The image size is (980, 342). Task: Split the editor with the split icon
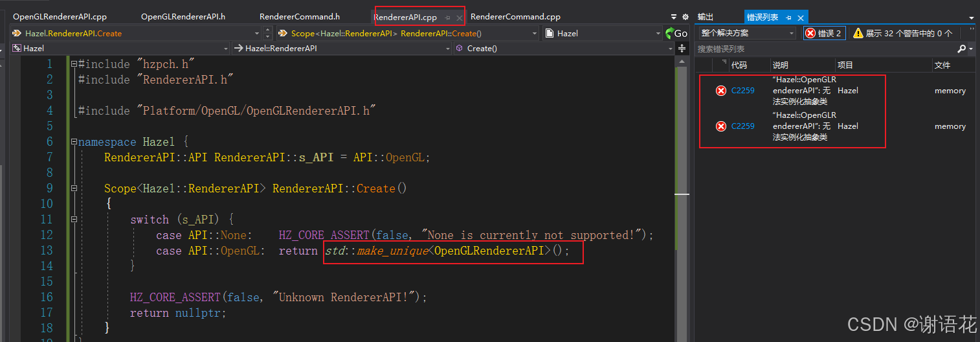tap(682, 49)
